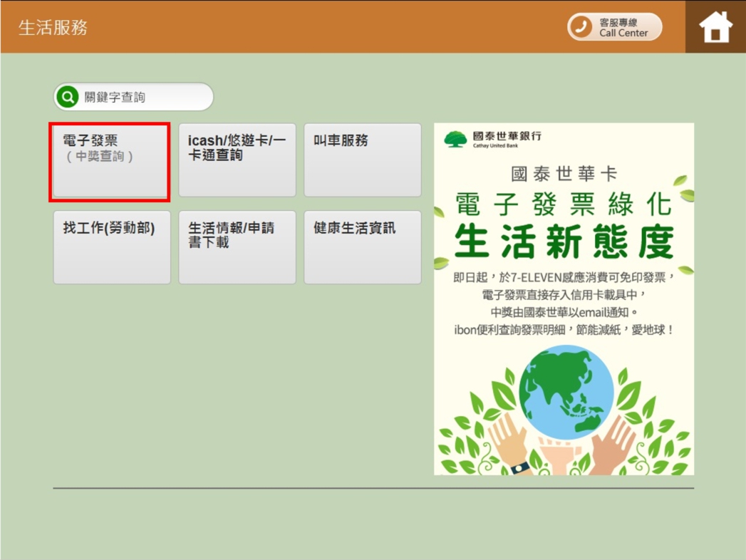Open 叫車服務 taxi calling service
The width and height of the screenshot is (746, 560).
point(361,160)
